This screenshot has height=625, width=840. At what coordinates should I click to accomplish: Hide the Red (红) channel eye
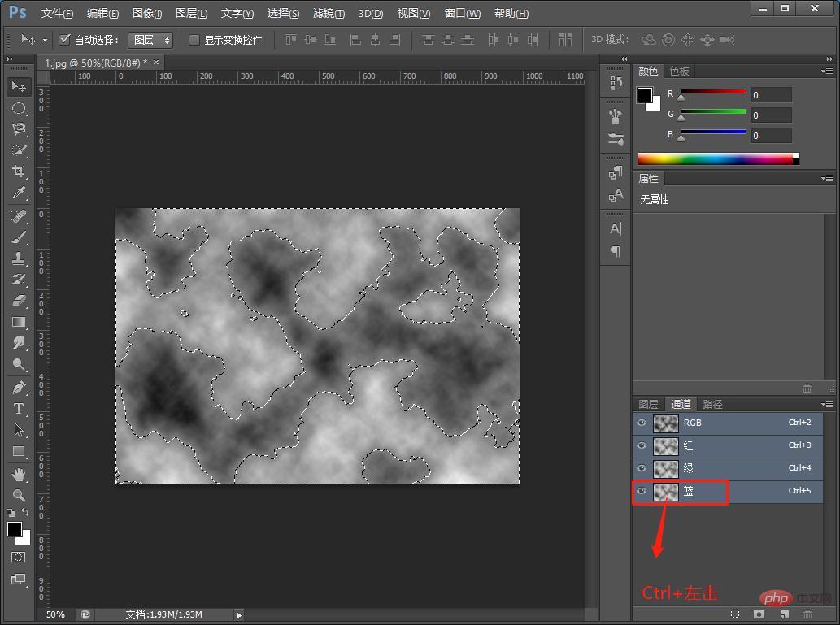click(642, 445)
